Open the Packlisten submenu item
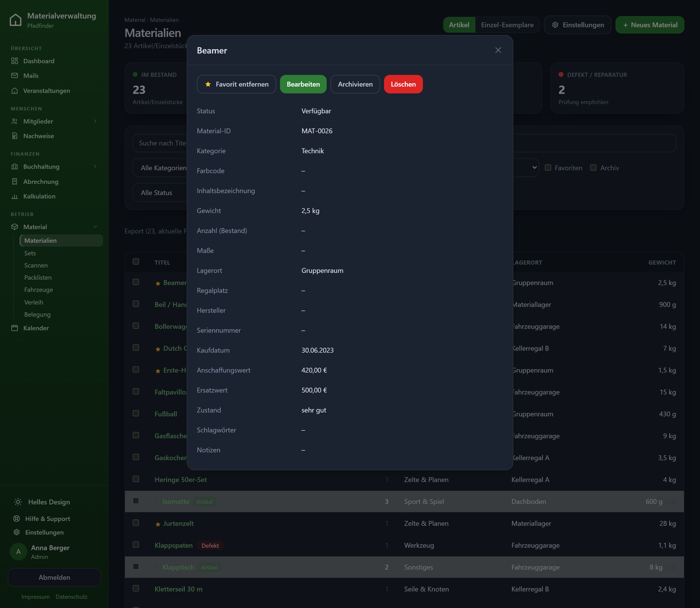This screenshot has width=700, height=608. [38, 277]
